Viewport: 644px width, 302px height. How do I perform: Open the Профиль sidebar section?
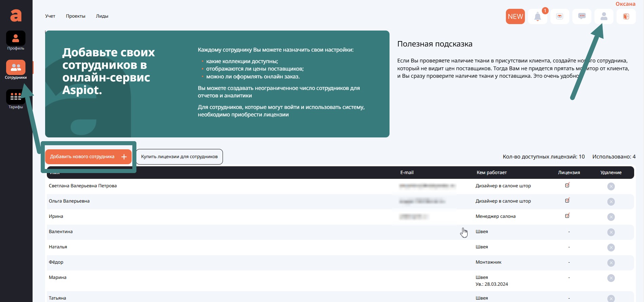click(x=16, y=39)
